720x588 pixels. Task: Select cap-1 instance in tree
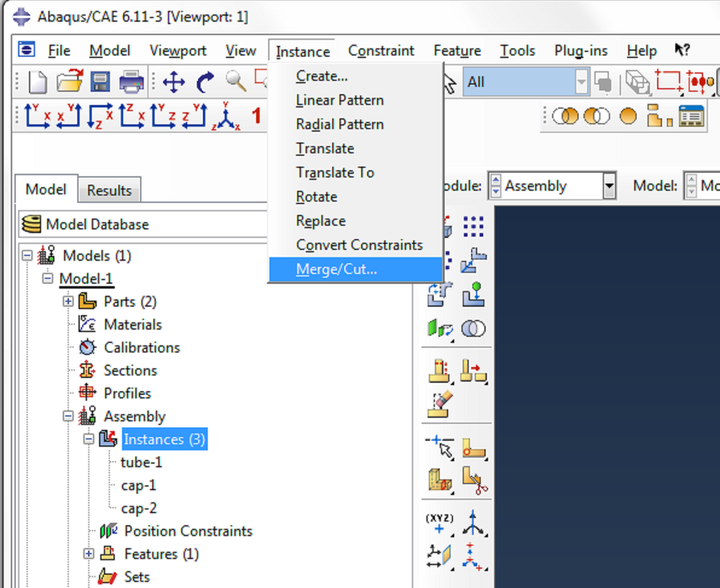(x=139, y=485)
